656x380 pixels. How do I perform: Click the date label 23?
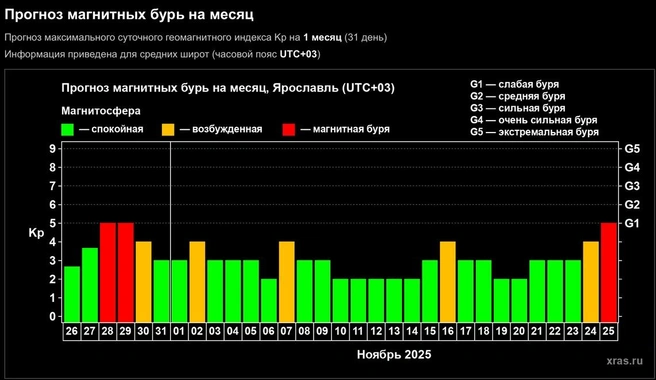(x=573, y=331)
